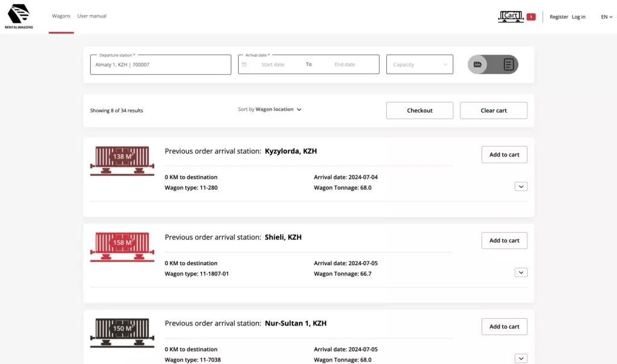Click 'Wagon type: 11-7038' text
The height and width of the screenshot is (364, 617).
pos(193,360)
